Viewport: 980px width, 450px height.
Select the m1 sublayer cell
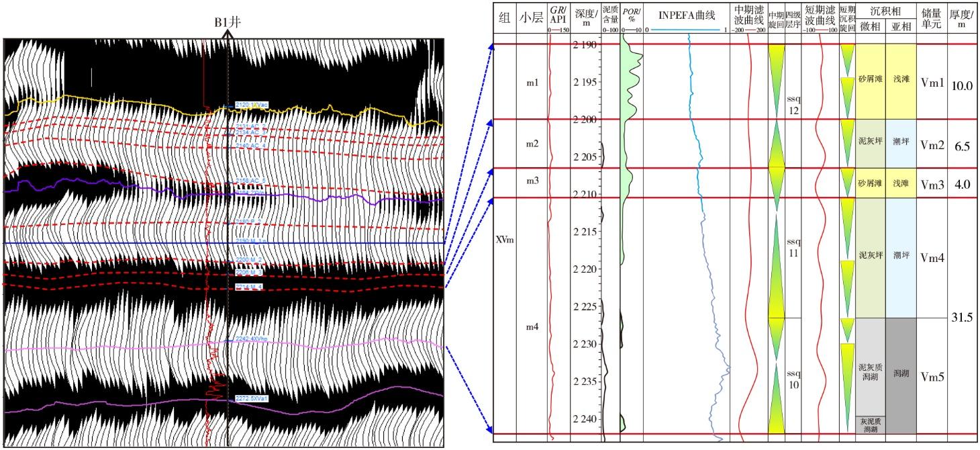click(x=532, y=82)
